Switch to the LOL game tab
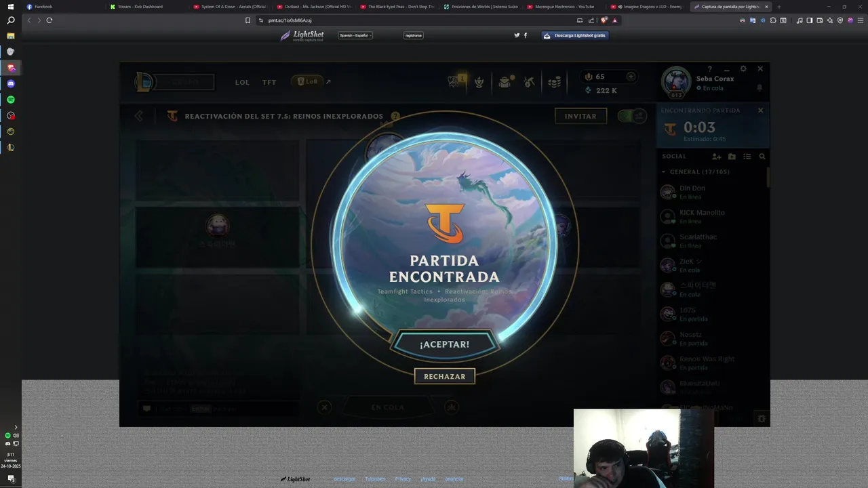 click(x=242, y=82)
